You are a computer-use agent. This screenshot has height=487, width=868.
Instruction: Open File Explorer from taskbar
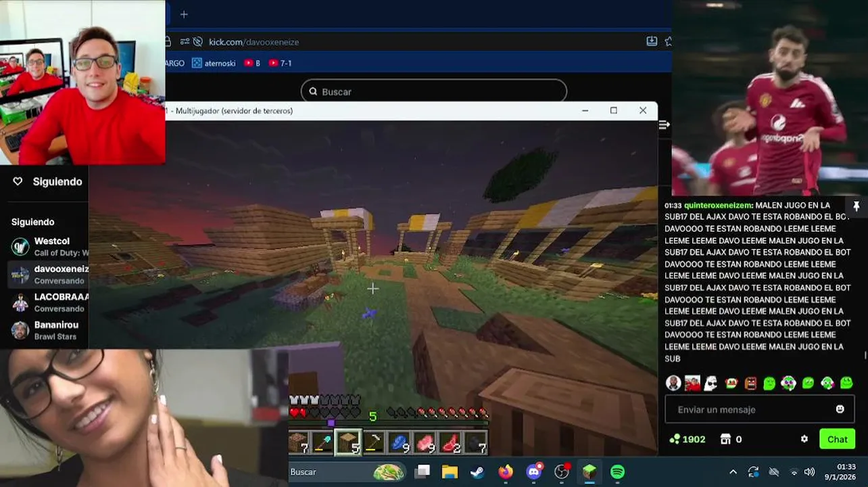pos(450,471)
